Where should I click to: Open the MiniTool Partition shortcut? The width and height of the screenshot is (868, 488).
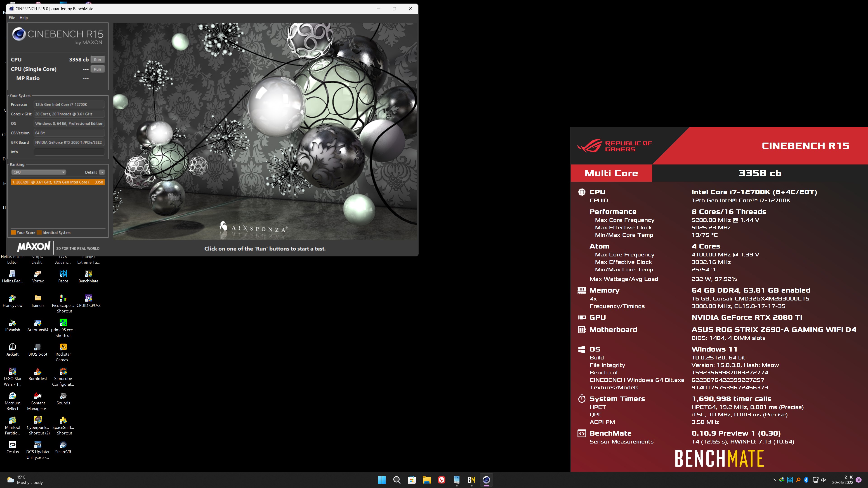[x=12, y=425]
